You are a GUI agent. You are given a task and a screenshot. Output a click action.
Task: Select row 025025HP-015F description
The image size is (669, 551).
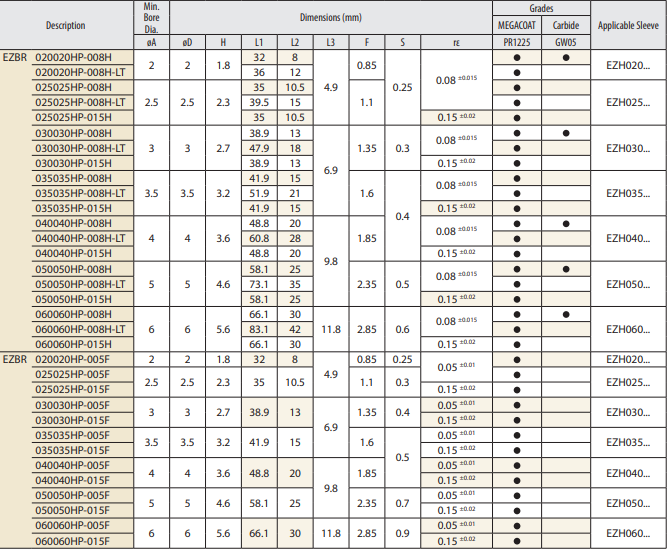tap(72, 389)
